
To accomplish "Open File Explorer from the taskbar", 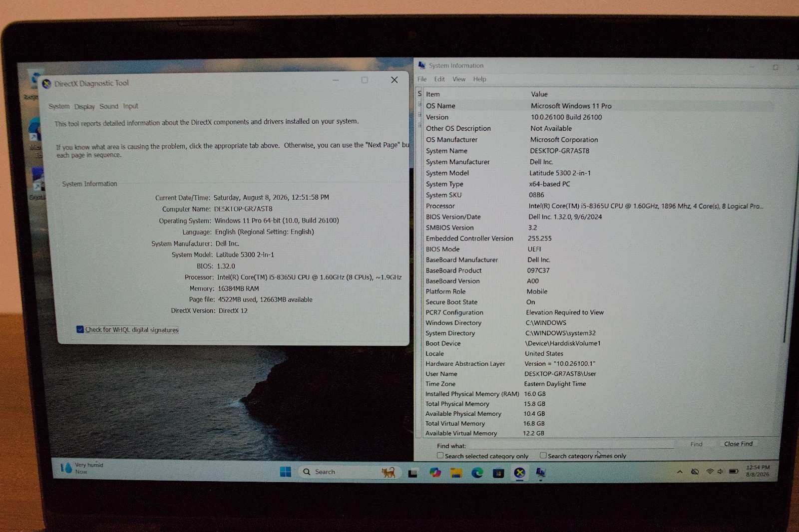I will (456, 473).
